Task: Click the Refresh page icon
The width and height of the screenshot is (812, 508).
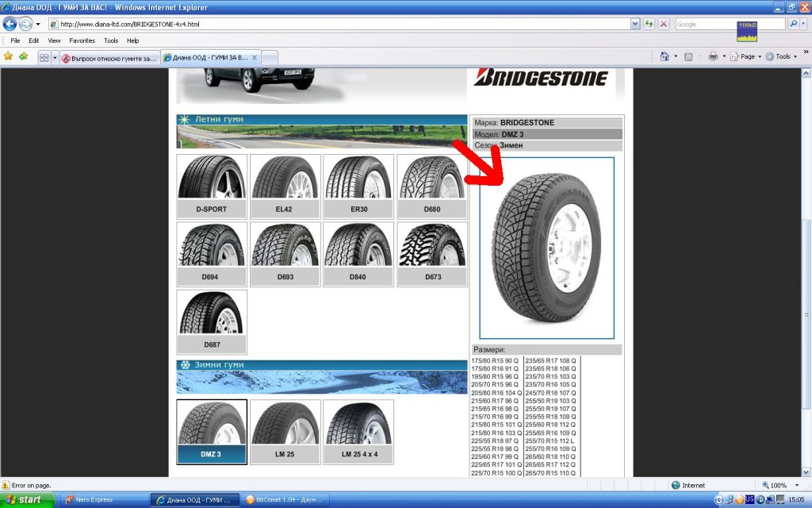Action: click(649, 24)
